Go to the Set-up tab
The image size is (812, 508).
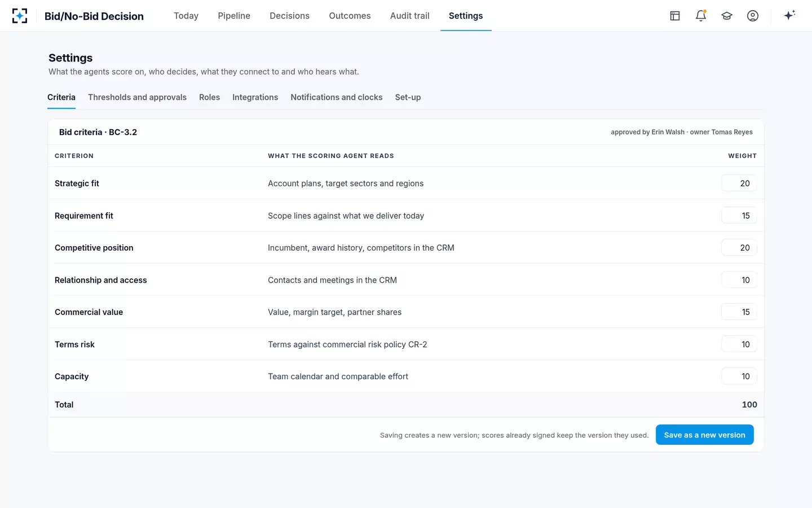[408, 97]
